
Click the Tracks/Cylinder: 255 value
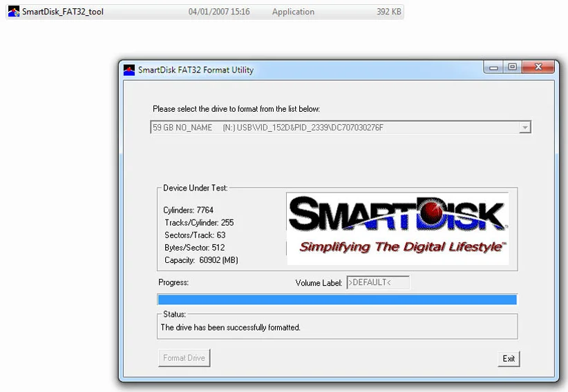[199, 222]
